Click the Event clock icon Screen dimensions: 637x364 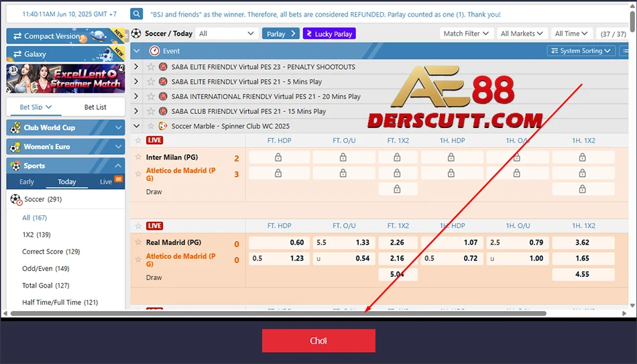154,51
